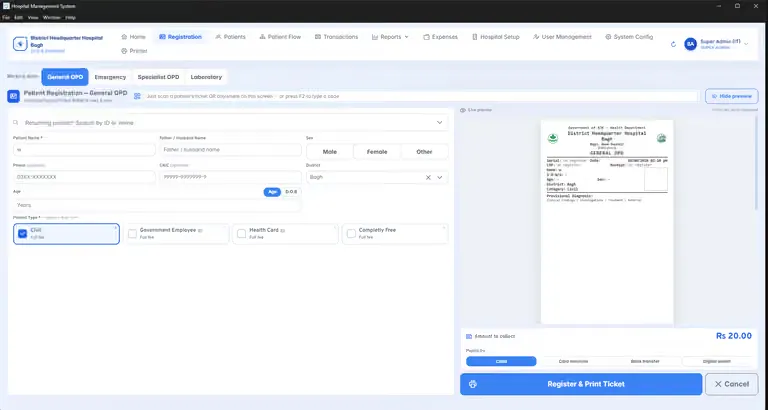Focus the CNIC field
Image resolution: width=768 pixels, height=410 pixels.
pyautogui.click(x=230, y=177)
